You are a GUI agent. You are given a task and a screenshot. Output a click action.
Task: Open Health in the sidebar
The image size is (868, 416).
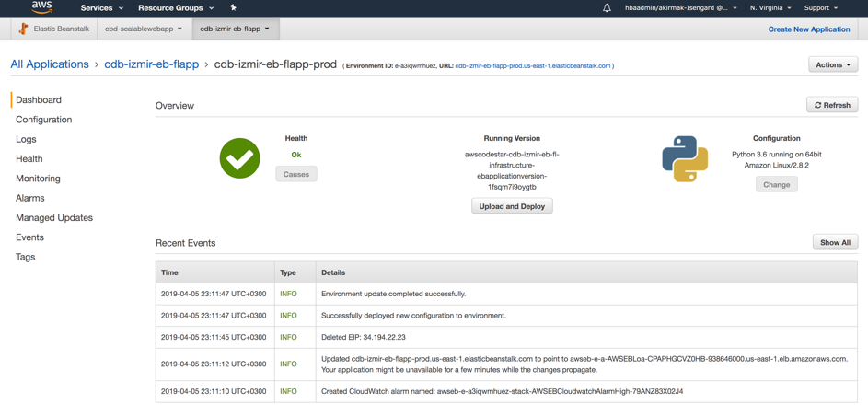click(29, 159)
